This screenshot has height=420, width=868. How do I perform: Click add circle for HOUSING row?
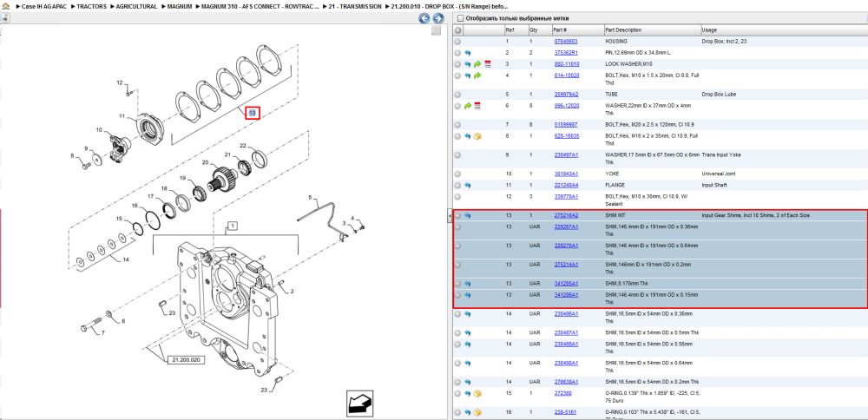(x=457, y=42)
